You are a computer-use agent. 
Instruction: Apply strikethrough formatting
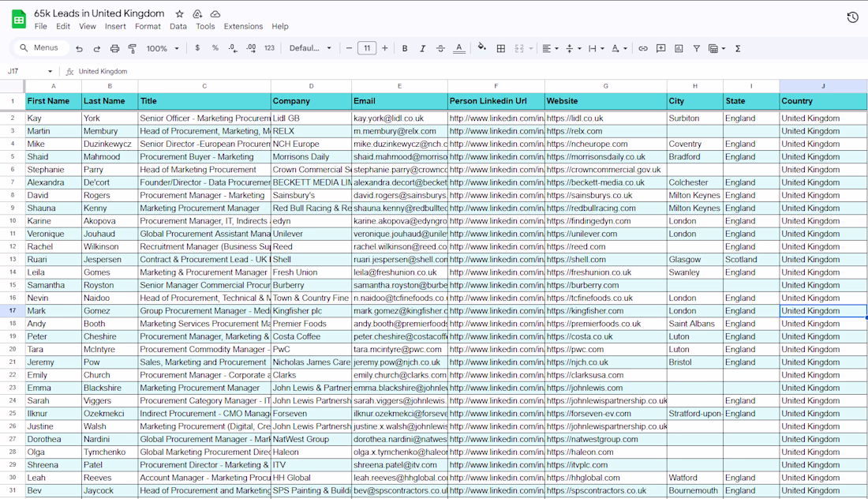tap(440, 49)
